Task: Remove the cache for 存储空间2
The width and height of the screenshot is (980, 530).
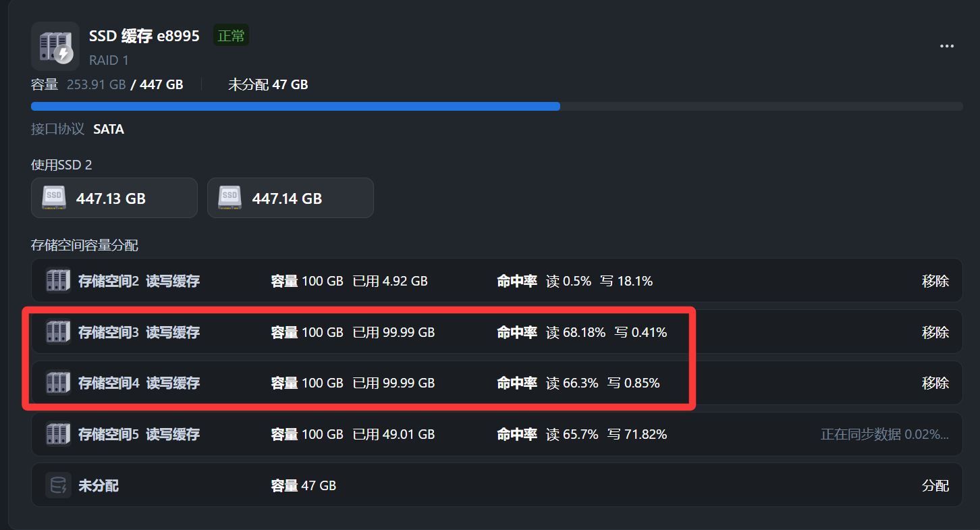Action: pos(935,281)
